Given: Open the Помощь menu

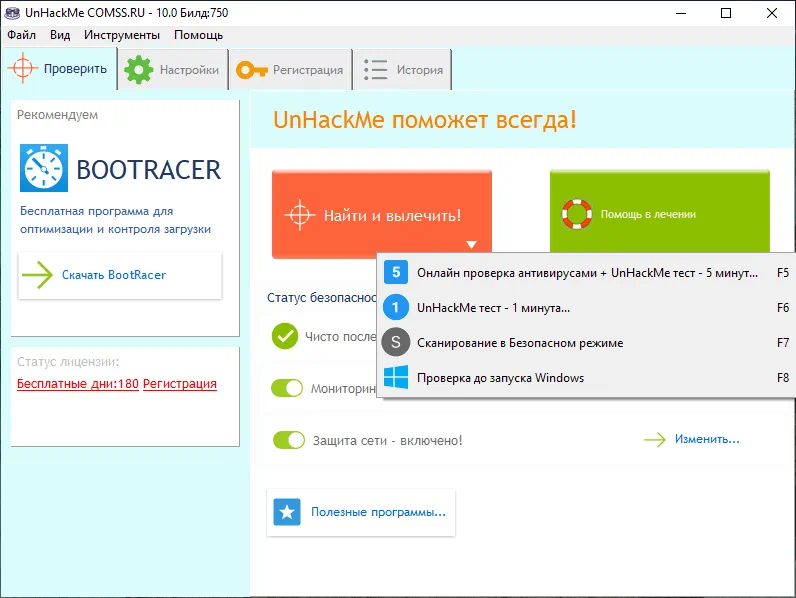Looking at the screenshot, I should click(198, 35).
